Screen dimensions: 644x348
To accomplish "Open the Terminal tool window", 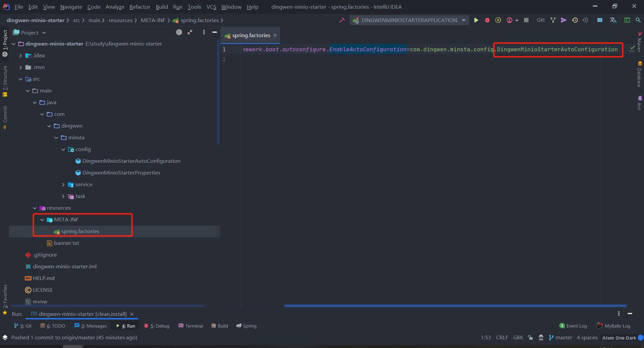I will 191,326.
